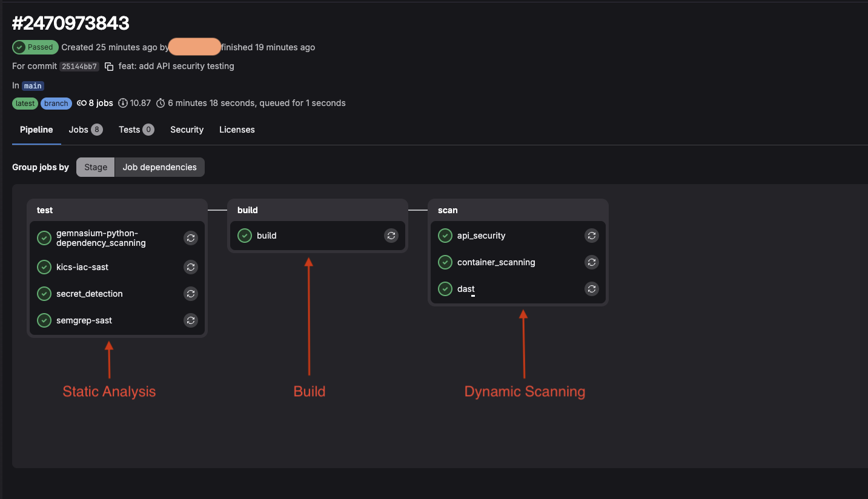Viewport: 868px width, 499px height.
Task: Retry the gemnasium-python-dependency_scanning job
Action: pos(191,238)
